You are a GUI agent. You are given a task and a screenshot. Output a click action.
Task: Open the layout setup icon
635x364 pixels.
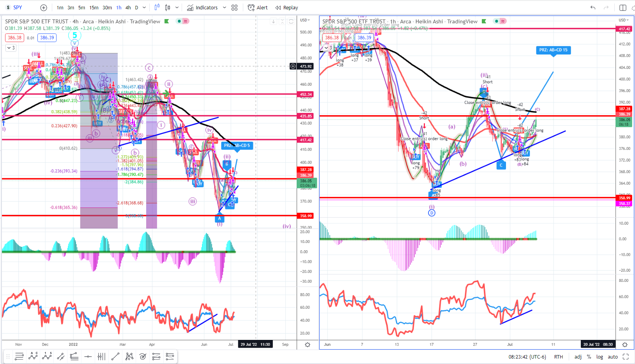tap(623, 7)
